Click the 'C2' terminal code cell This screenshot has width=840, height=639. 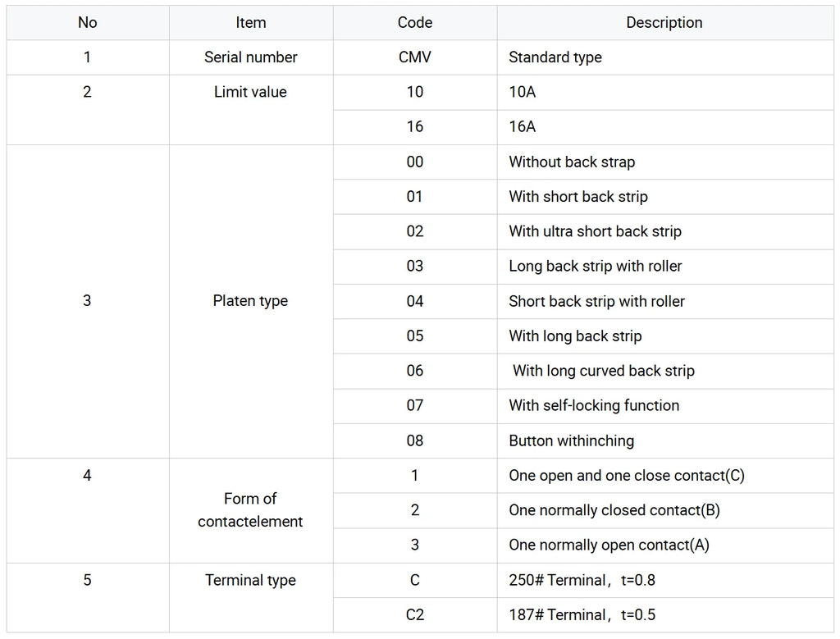coord(414,614)
